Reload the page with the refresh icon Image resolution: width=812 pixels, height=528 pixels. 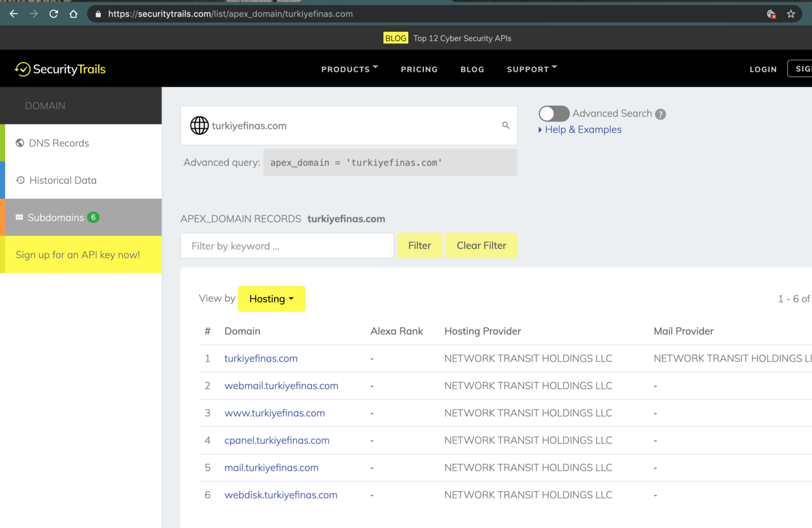[53, 14]
